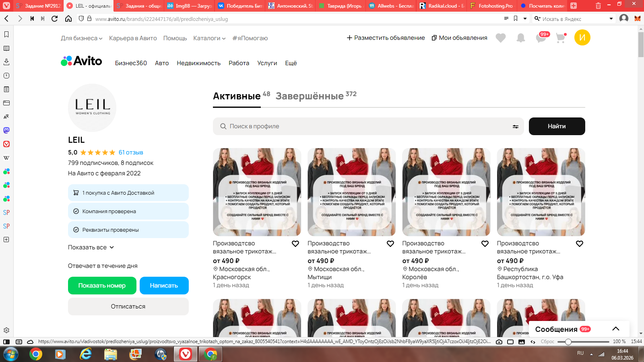The image size is (644, 362).
Task: Open the Услуги category
Action: click(267, 63)
